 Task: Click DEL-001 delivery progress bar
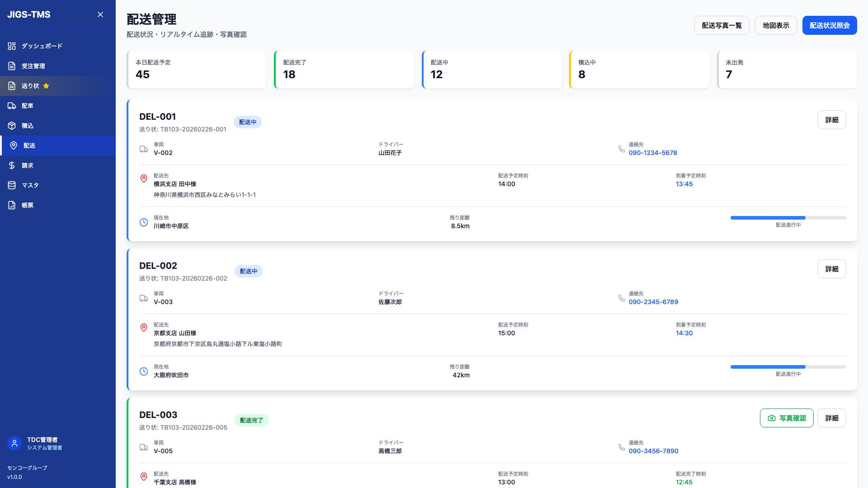coord(788,218)
